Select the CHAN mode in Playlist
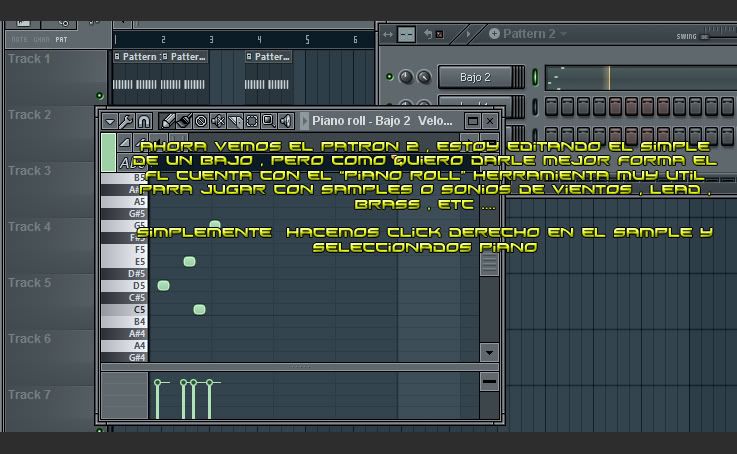This screenshot has height=454, width=737. [41, 39]
